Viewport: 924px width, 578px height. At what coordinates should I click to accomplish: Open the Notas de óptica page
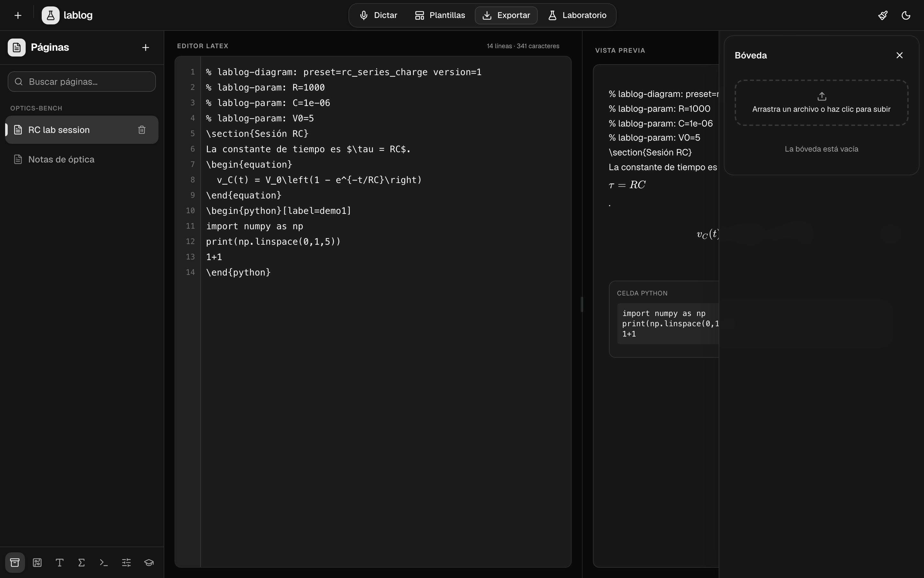tap(82, 159)
